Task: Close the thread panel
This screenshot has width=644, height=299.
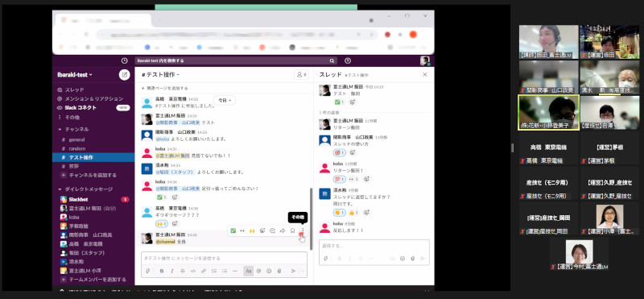Action: (425, 74)
